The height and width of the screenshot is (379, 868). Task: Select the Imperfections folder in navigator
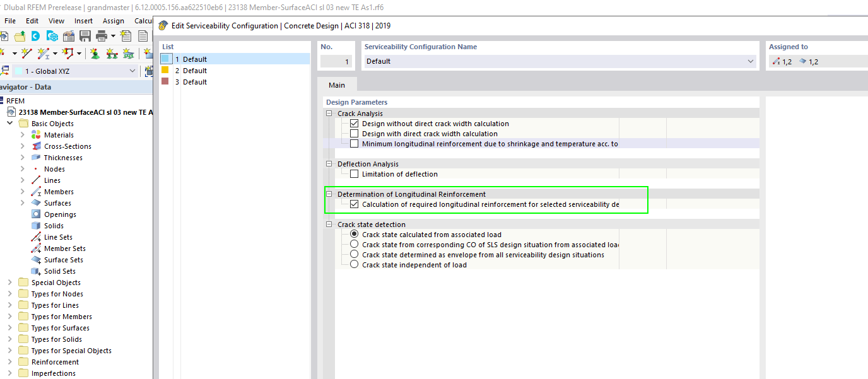54,373
